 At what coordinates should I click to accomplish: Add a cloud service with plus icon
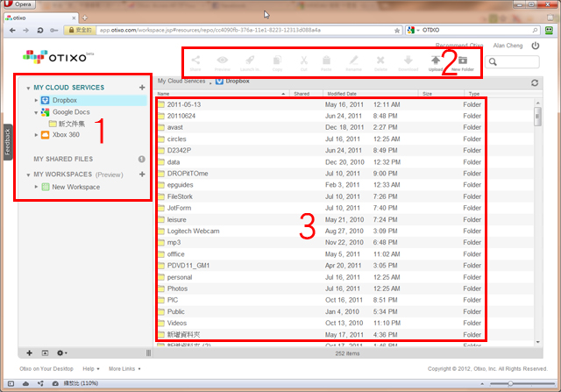coord(142,88)
